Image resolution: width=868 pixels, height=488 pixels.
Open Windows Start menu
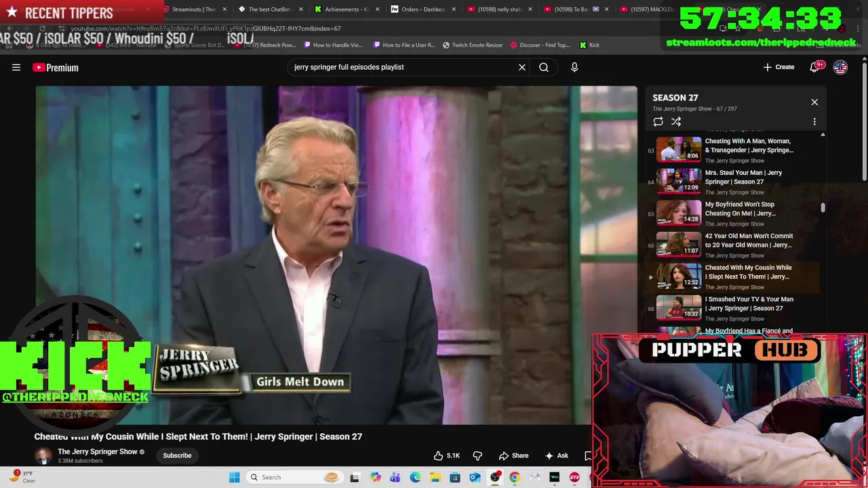point(234,477)
